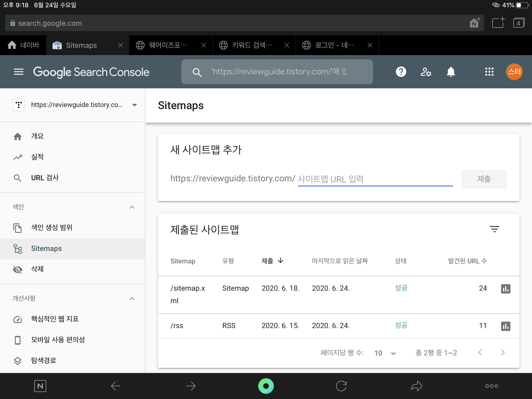The height and width of the screenshot is (399, 532).
Task: Share the current page
Action: point(416,386)
